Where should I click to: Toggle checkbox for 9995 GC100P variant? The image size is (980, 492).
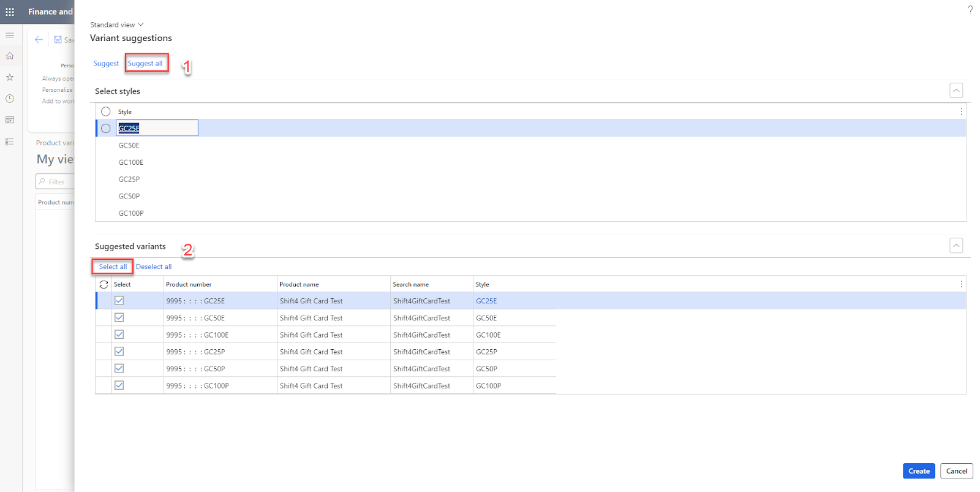coord(119,385)
